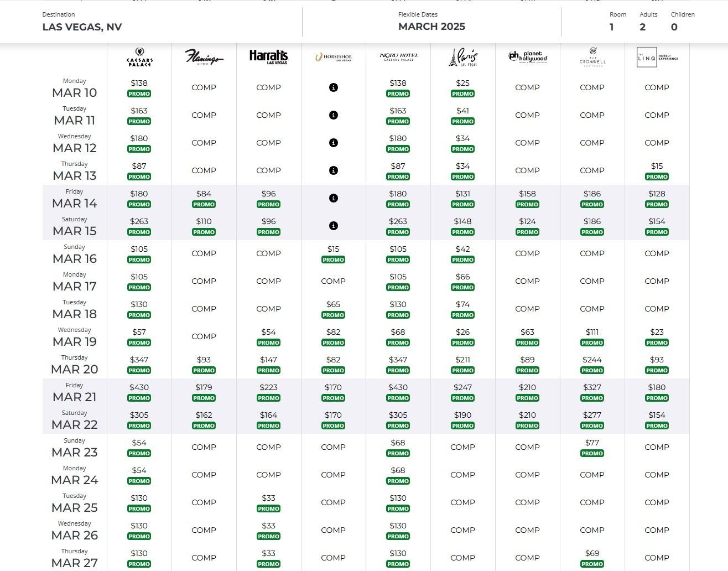The width and height of the screenshot is (728, 571).
Task: Open the Nobu Hotel logo
Action: [398, 57]
